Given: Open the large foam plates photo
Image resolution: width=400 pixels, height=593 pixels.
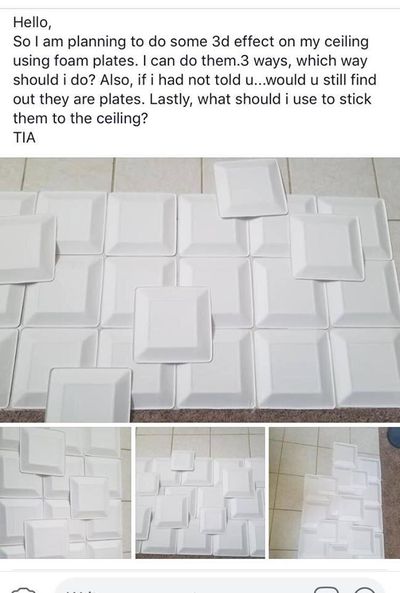Looking at the screenshot, I should point(200,290).
